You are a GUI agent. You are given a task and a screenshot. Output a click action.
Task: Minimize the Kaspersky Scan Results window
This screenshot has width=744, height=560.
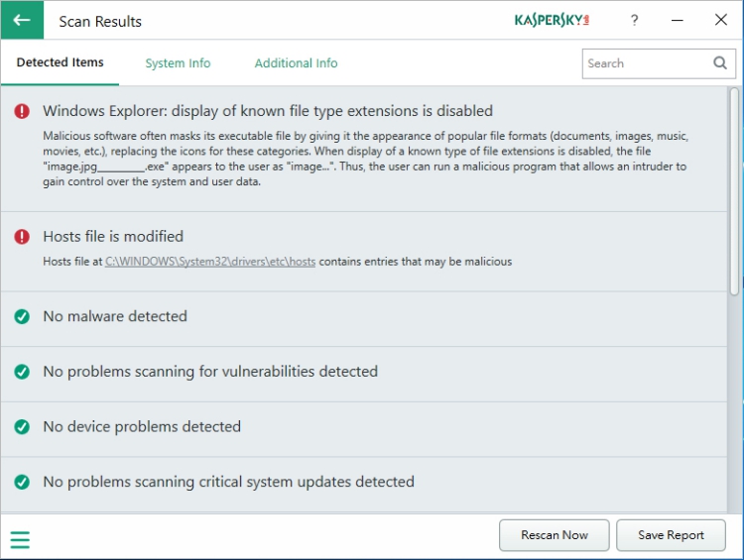678,20
